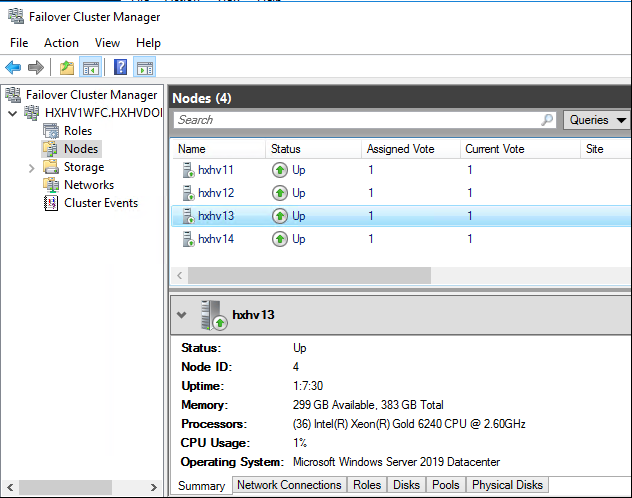
Task: Select Storage in the navigation tree
Action: [x=84, y=167]
